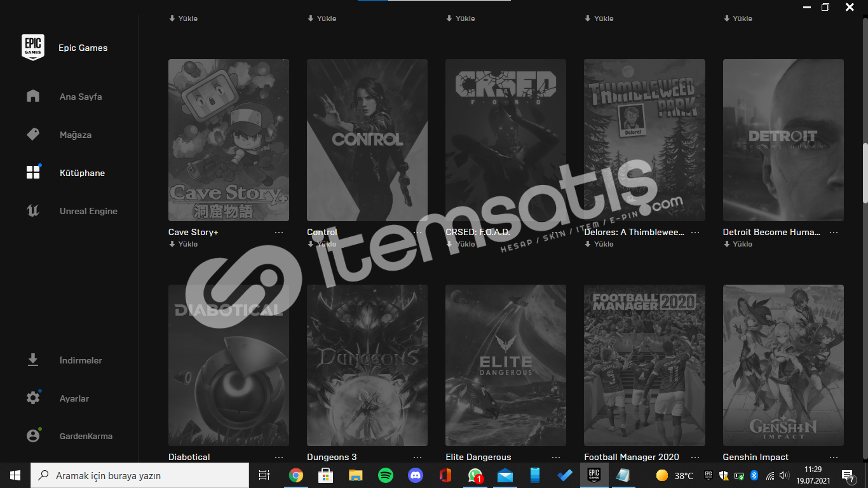
Task: Open the Cave Story+ cover thumbnail
Action: tap(229, 140)
